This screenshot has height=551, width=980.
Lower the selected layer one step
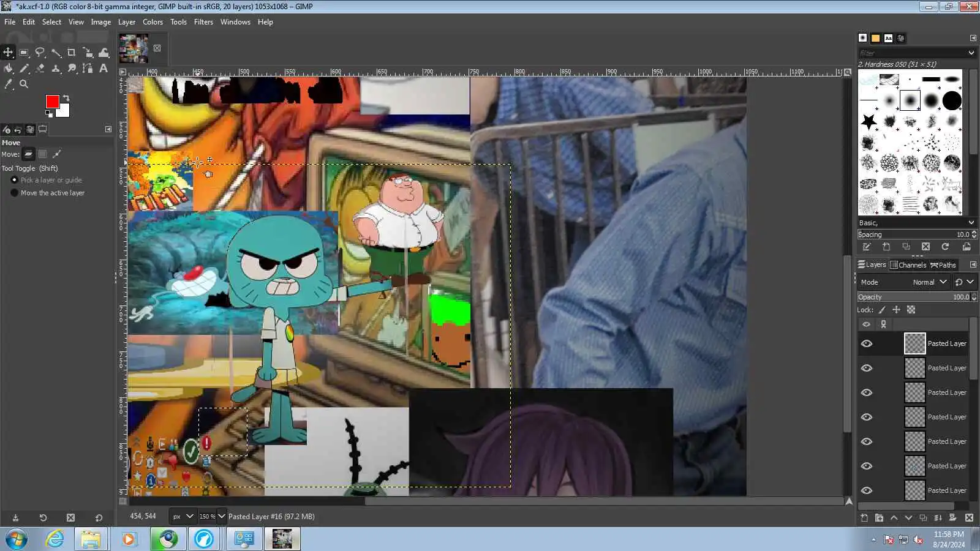(x=908, y=518)
